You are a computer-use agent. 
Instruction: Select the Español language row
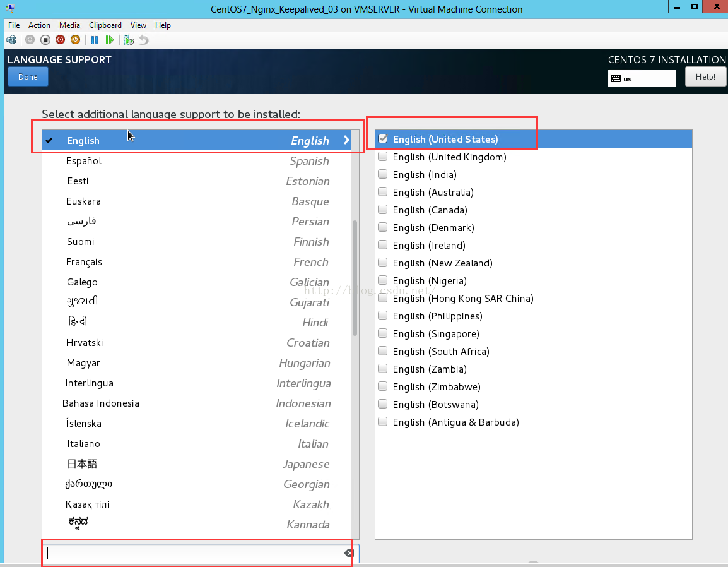(197, 161)
